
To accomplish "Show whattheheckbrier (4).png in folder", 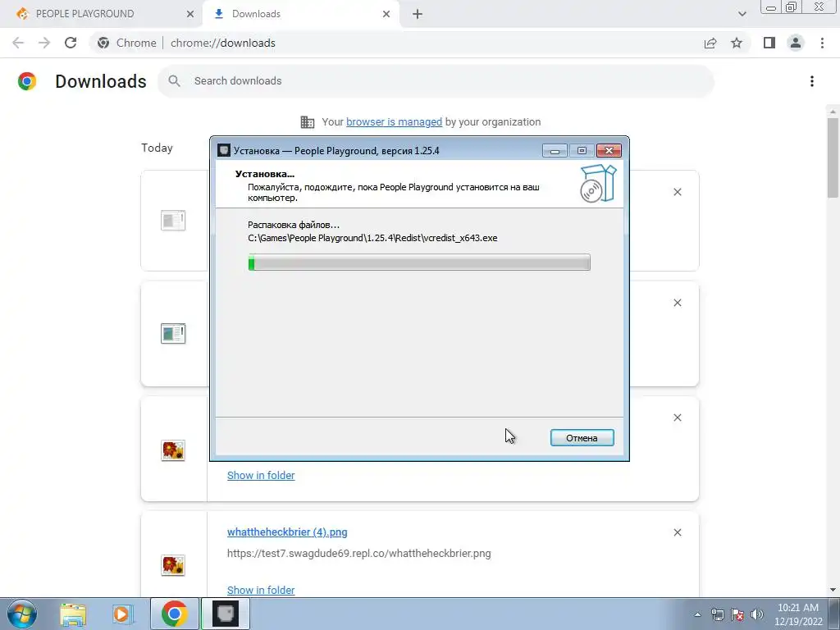I will [x=261, y=590].
